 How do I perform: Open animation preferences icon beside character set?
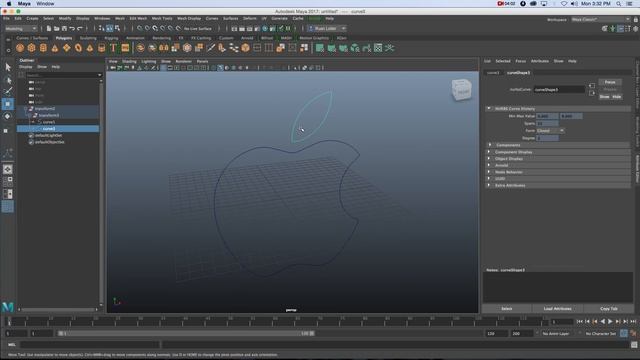tap(633, 333)
